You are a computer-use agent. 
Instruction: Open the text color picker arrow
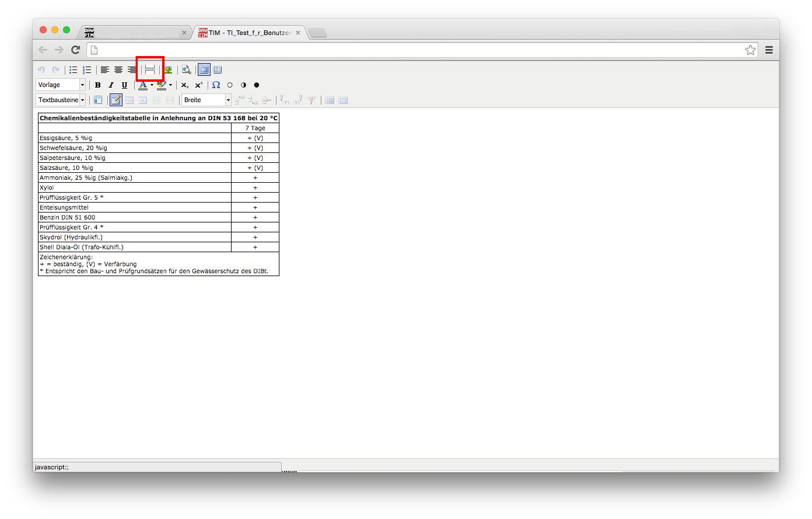coord(152,85)
